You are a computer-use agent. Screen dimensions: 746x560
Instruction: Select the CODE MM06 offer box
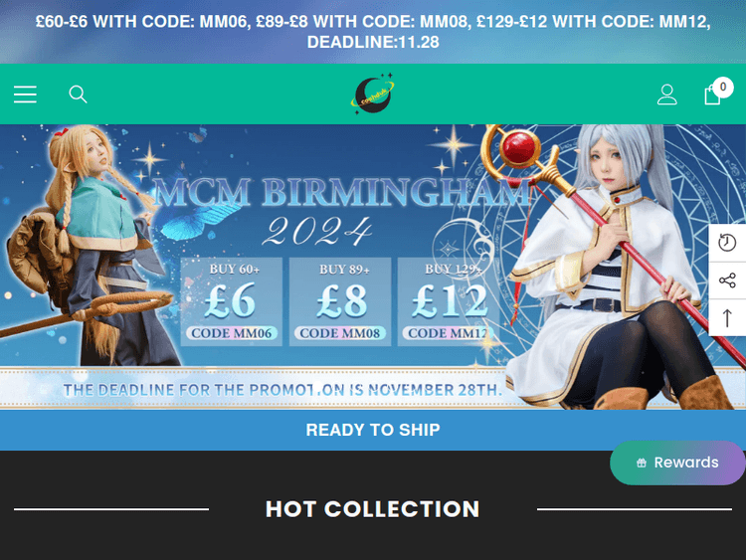click(231, 301)
